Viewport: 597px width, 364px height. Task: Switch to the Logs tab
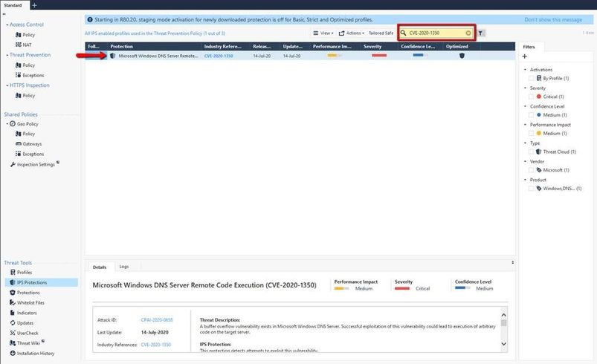124,267
